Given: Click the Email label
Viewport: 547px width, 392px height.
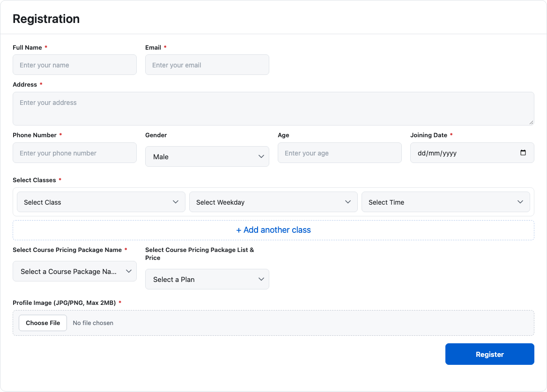Looking at the screenshot, I should coord(153,47).
